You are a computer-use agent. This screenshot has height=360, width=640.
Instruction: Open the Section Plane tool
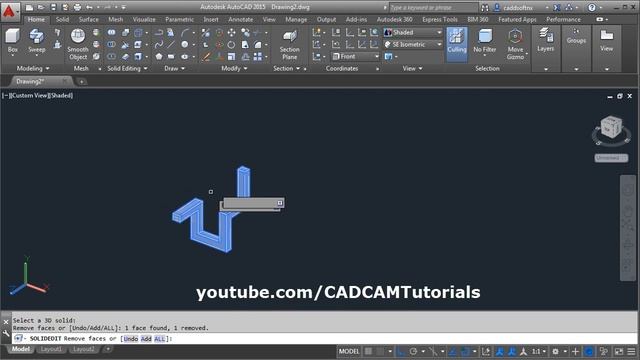pyautogui.click(x=289, y=44)
